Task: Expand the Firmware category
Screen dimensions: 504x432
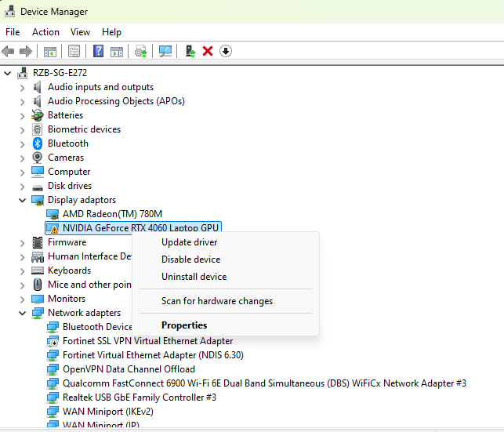Action: (x=22, y=243)
